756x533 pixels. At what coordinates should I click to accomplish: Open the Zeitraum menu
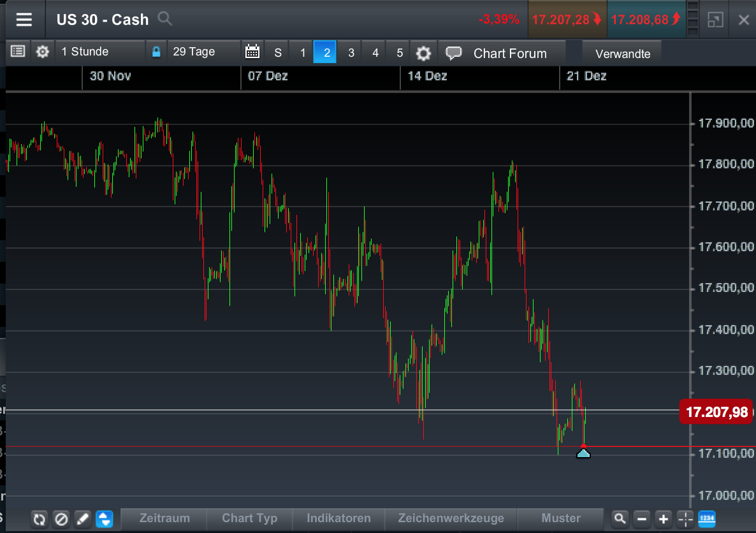coord(164,518)
